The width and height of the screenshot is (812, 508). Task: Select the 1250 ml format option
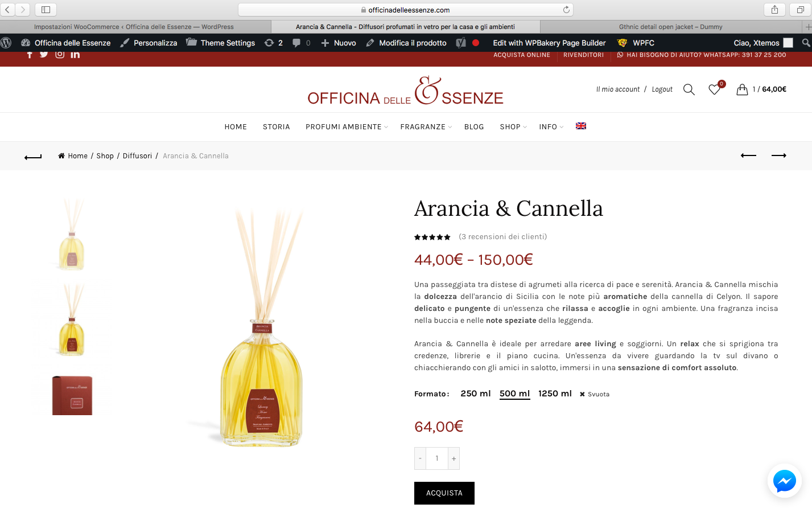click(555, 394)
